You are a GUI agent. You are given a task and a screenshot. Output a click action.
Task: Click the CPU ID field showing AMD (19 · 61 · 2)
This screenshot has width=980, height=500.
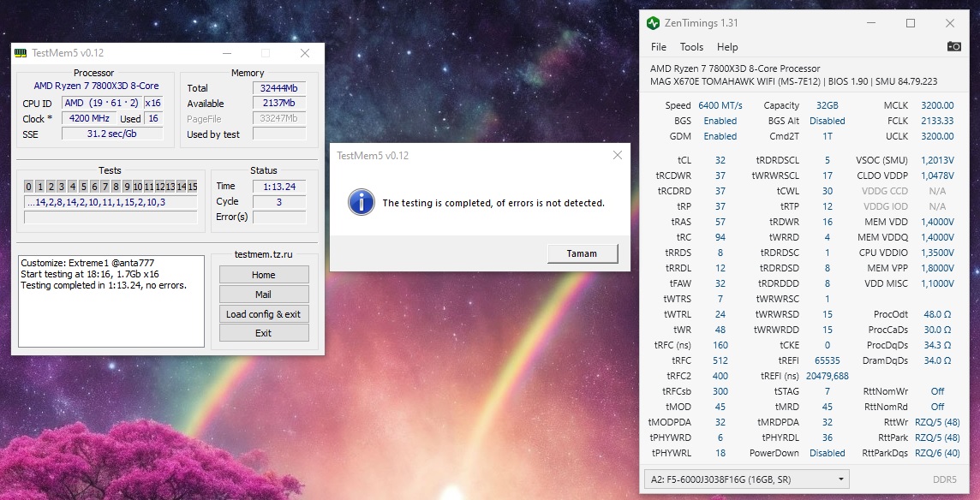[x=101, y=103]
